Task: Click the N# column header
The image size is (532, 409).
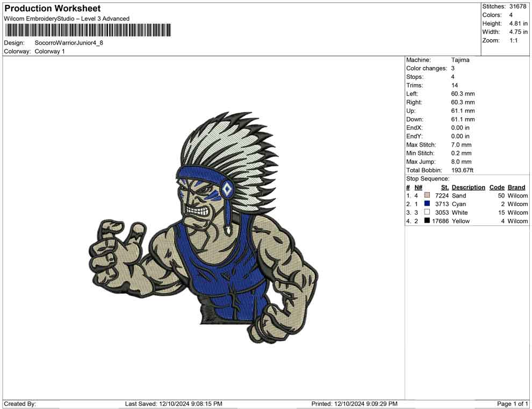Action: point(418,187)
